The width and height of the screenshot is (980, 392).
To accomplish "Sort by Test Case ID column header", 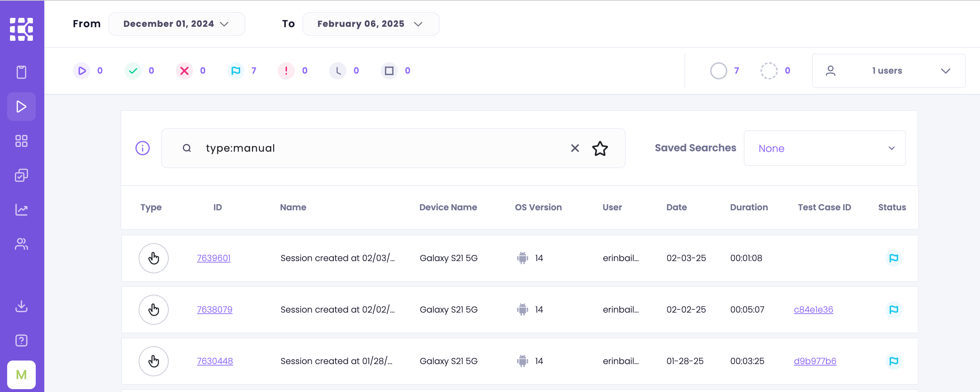I will (825, 207).
